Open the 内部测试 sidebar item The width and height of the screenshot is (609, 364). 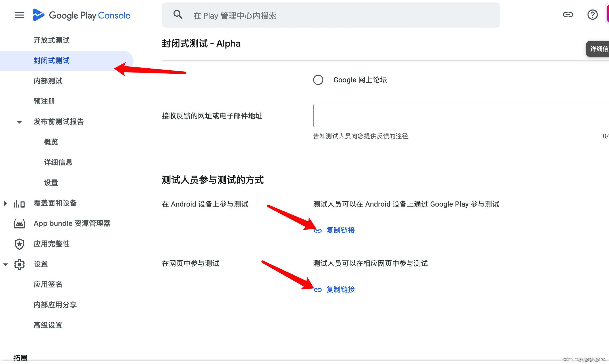point(48,81)
